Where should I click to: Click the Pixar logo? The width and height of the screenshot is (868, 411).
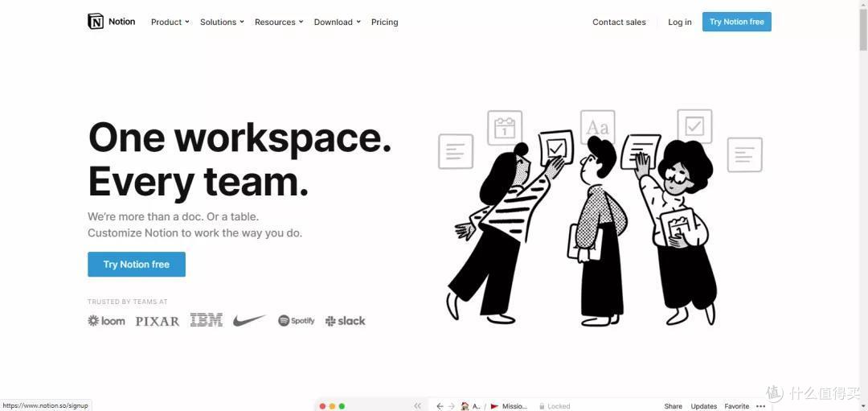[158, 321]
